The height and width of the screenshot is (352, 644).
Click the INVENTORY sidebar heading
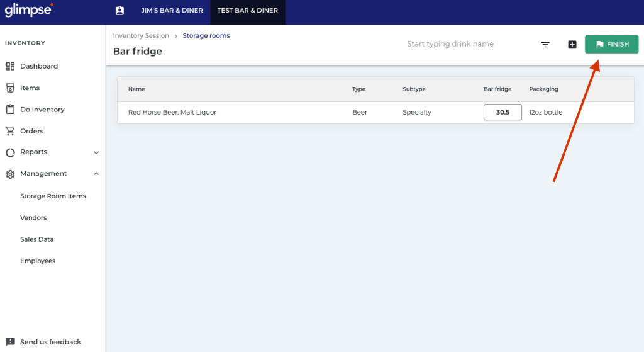pos(25,43)
